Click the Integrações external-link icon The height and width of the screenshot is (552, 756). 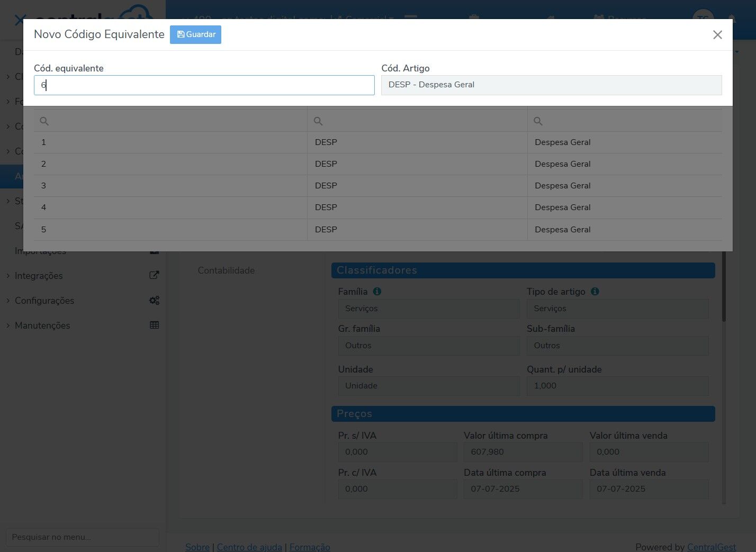click(x=154, y=275)
